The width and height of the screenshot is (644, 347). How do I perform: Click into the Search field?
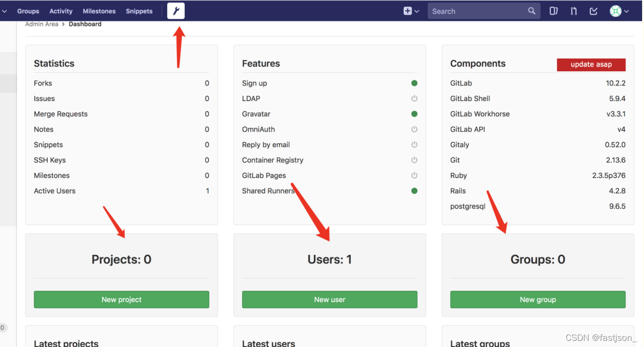477,10
